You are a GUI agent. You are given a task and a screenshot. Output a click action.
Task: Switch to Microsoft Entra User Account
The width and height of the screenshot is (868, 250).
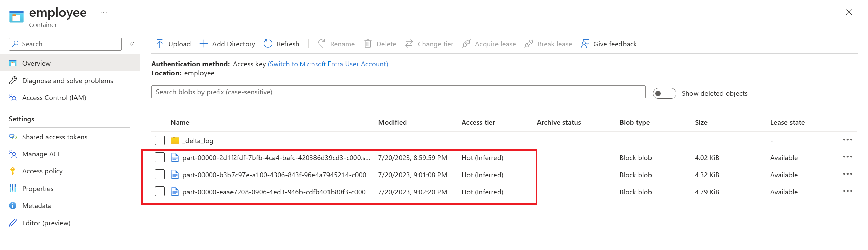click(328, 64)
